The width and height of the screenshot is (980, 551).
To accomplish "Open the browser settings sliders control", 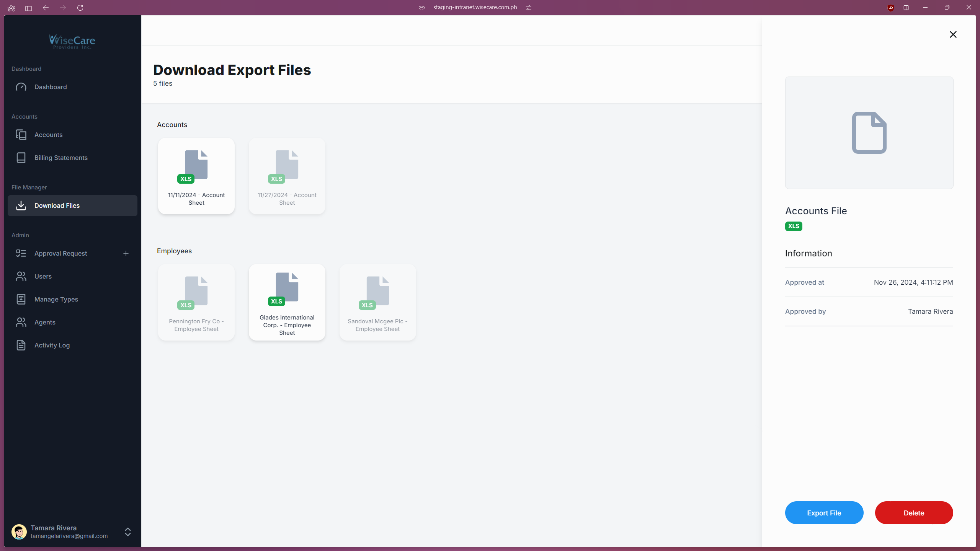I will (529, 7).
